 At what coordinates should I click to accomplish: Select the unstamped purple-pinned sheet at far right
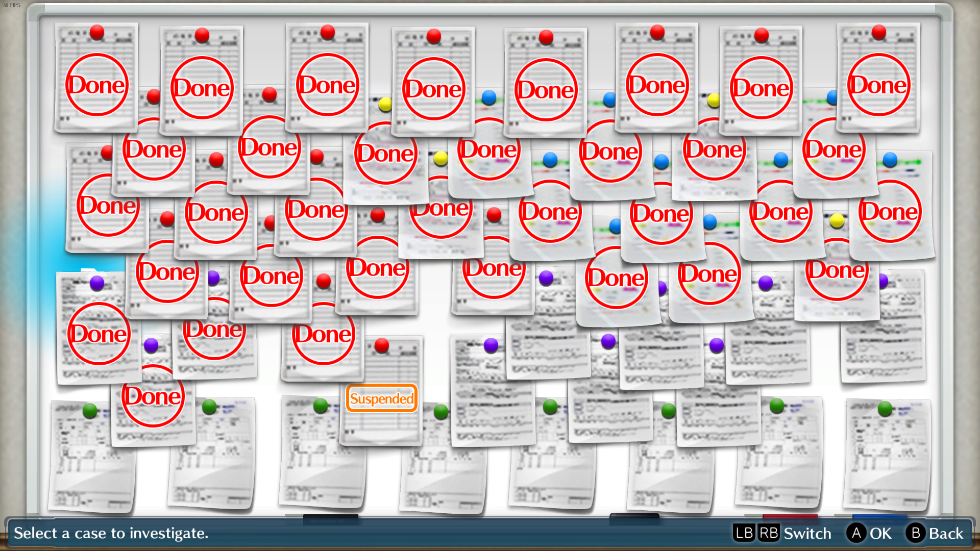(x=883, y=327)
